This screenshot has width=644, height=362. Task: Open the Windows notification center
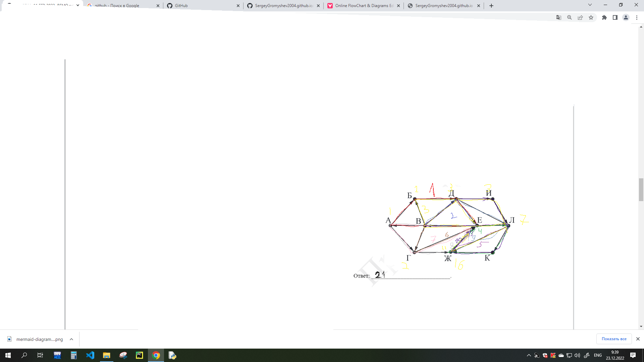point(633,355)
